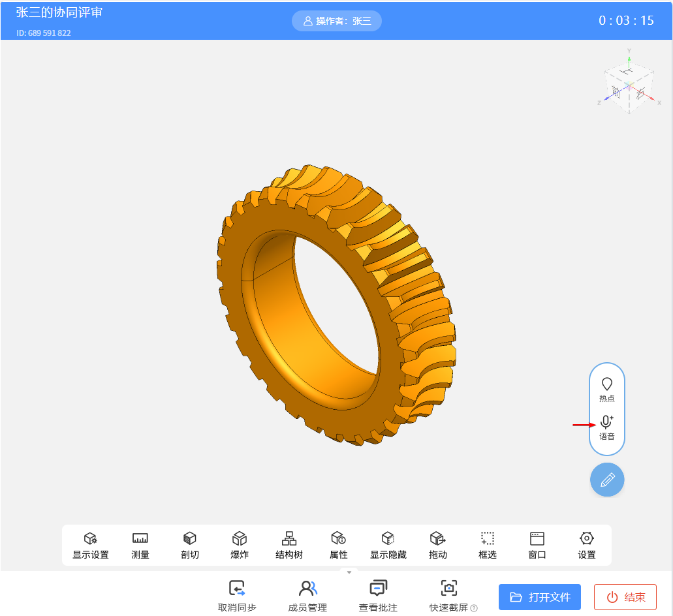Open the 结构树 structure tree
The height and width of the screenshot is (616, 673).
pos(289,545)
